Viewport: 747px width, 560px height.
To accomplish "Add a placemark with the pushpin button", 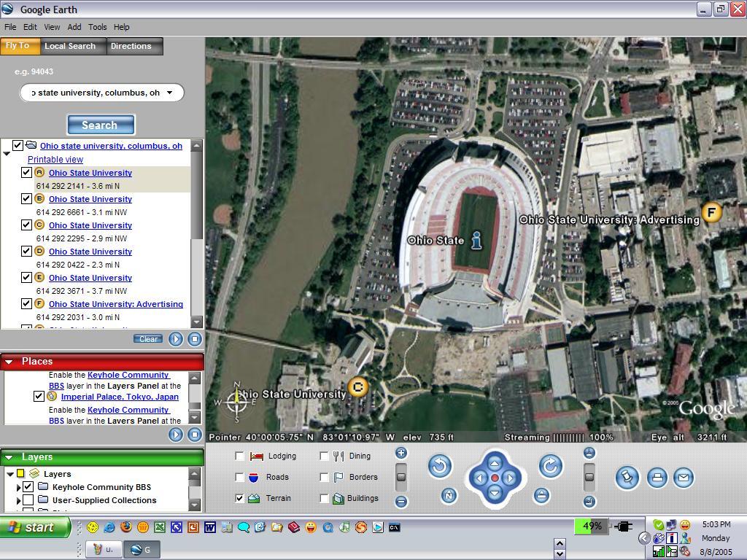I will tap(627, 478).
